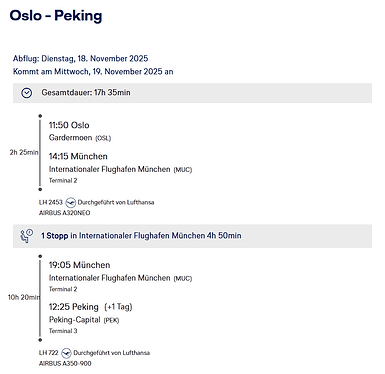Image resolution: width=385 pixels, height=374 pixels.
Task: Click the 1 Stopp layover banner text
Action: pyautogui.click(x=141, y=236)
